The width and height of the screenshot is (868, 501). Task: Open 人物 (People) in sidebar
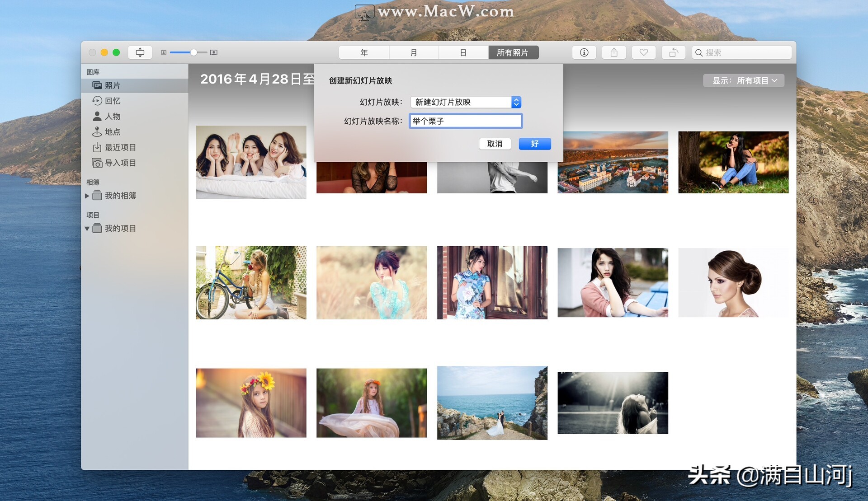coord(112,116)
